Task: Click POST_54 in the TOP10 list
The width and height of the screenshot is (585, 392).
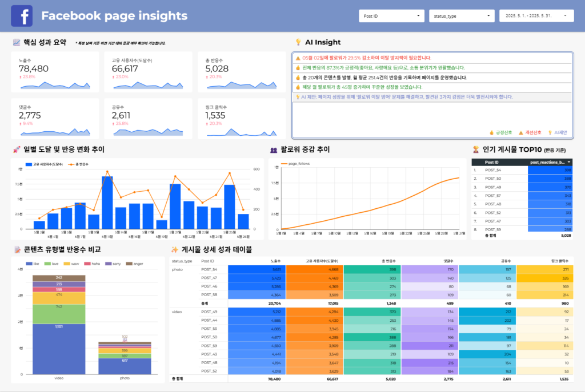Action: [492, 170]
